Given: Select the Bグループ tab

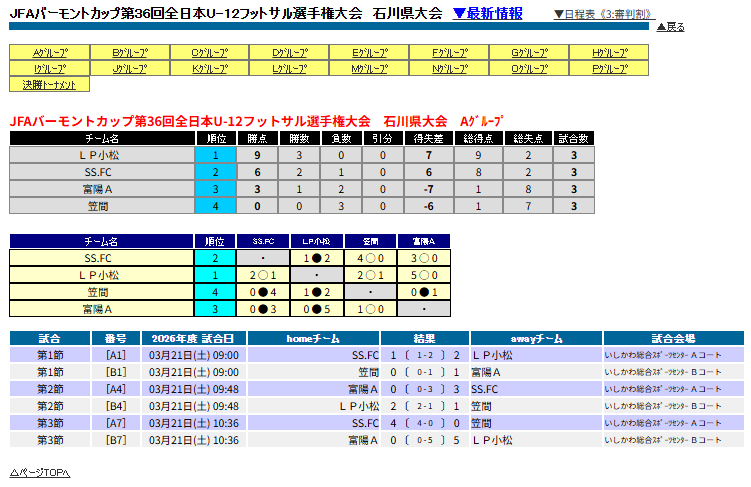Looking at the screenshot, I should (x=129, y=53).
